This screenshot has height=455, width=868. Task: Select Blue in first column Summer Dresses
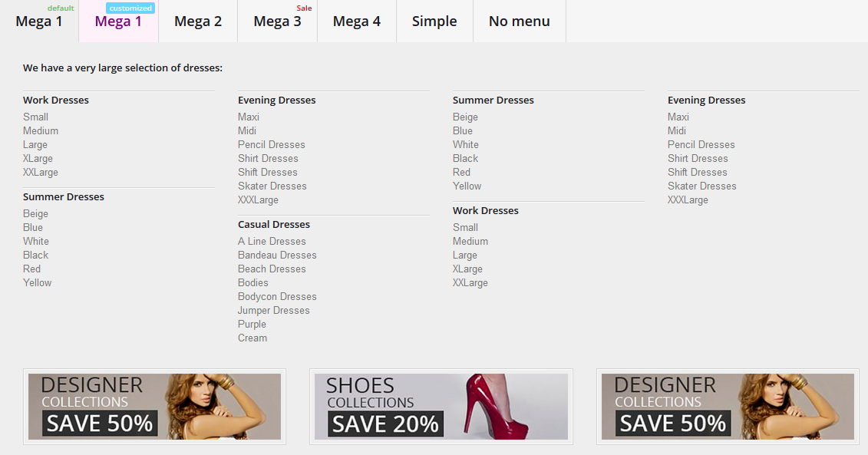[33, 227]
